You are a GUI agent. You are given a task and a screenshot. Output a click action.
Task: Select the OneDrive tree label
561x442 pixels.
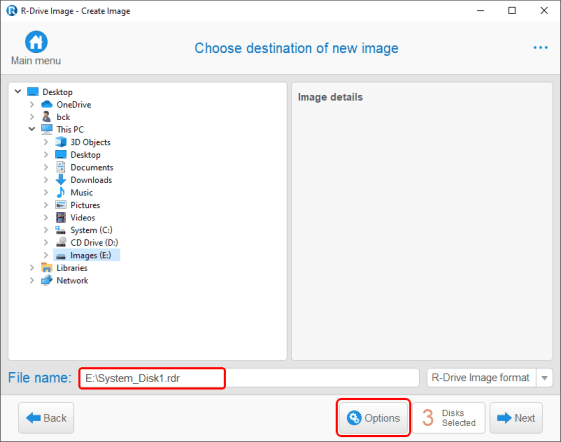[x=74, y=105]
